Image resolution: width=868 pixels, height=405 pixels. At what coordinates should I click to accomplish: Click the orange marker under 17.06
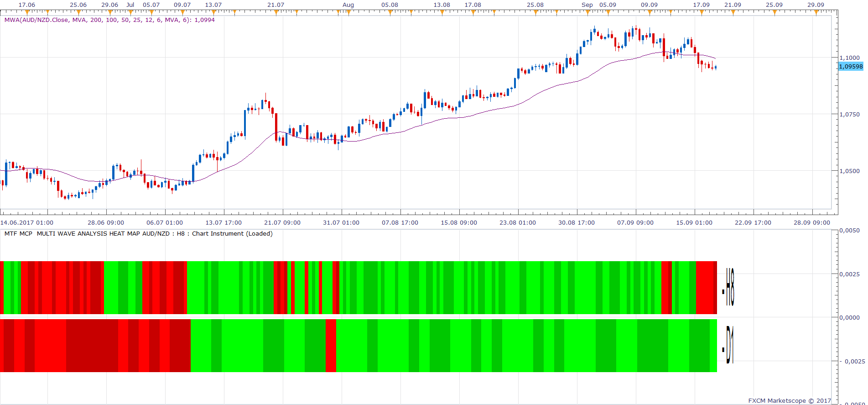click(27, 12)
